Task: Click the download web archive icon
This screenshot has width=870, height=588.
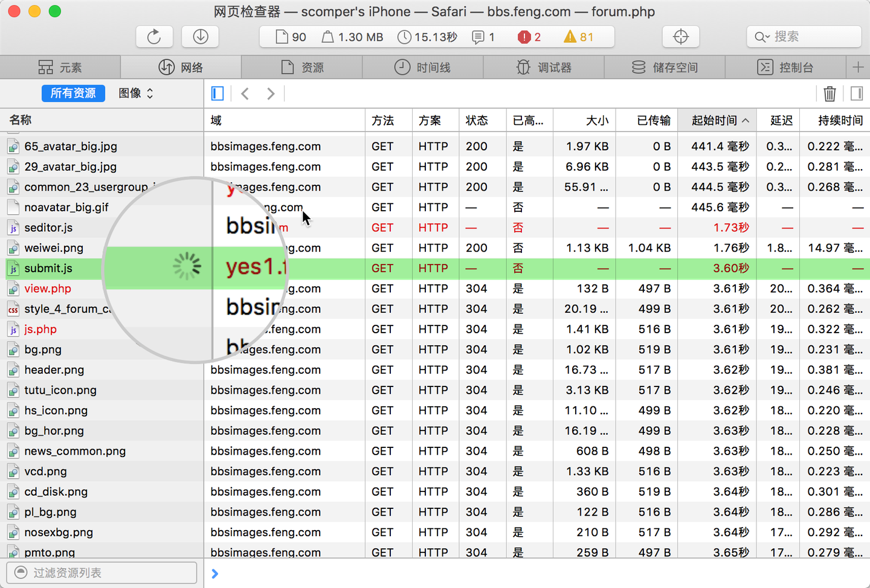Action: pos(201,37)
